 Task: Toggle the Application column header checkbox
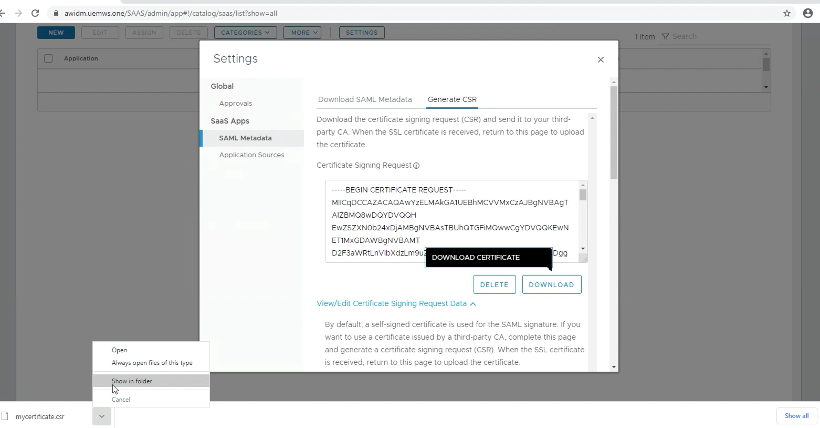(49, 58)
